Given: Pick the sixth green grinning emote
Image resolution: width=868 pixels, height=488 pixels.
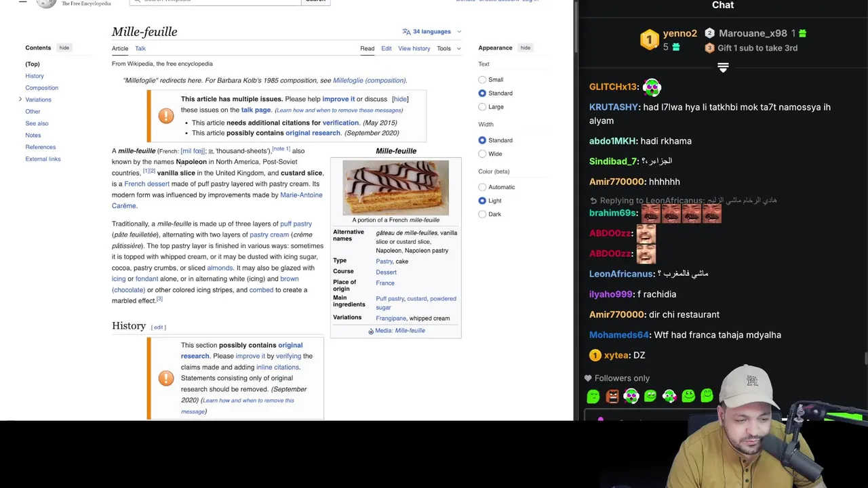Looking at the screenshot, I should pos(688,396).
